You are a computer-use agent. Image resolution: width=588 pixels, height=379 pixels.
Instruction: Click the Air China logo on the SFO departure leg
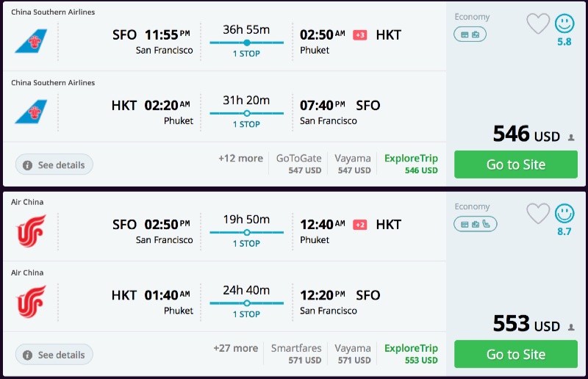[x=31, y=231]
